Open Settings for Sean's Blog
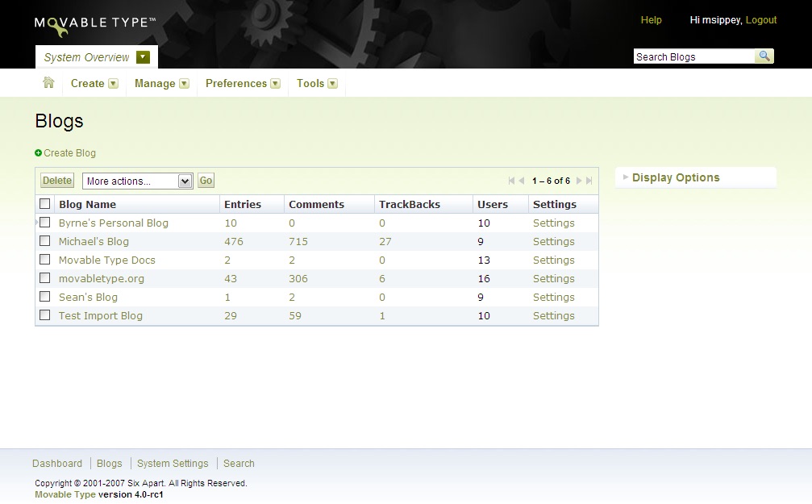This screenshot has width=812, height=504. (554, 298)
